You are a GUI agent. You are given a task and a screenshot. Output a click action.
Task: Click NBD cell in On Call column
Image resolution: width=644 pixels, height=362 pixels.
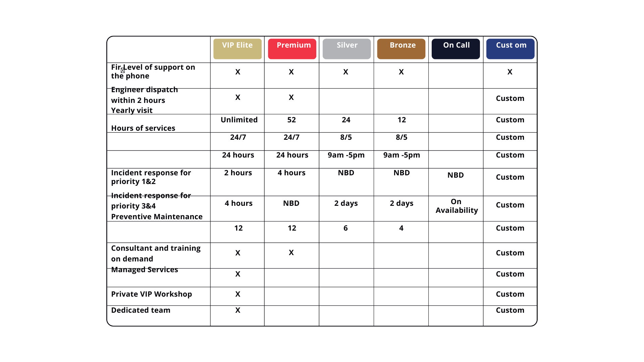[x=455, y=175]
